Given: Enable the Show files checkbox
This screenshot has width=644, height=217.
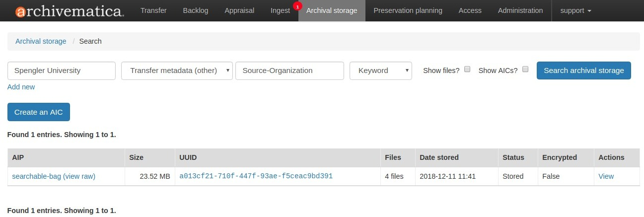Looking at the screenshot, I should click(467, 70).
